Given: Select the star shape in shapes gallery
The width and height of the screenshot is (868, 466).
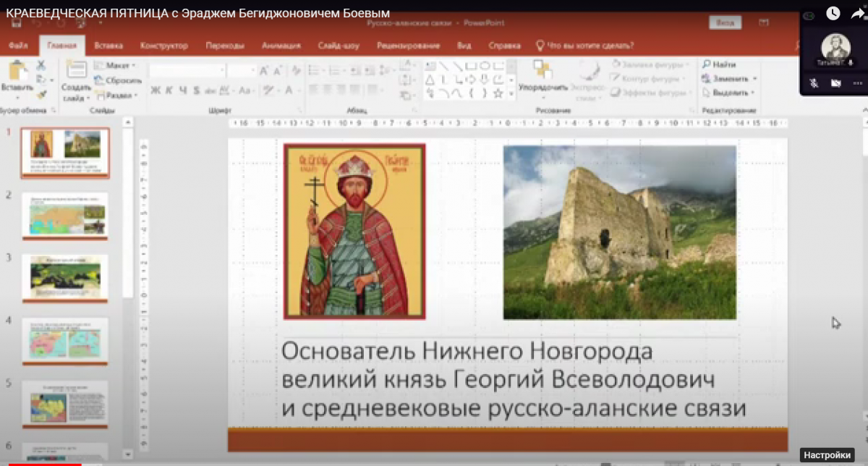Looking at the screenshot, I should (498, 93).
